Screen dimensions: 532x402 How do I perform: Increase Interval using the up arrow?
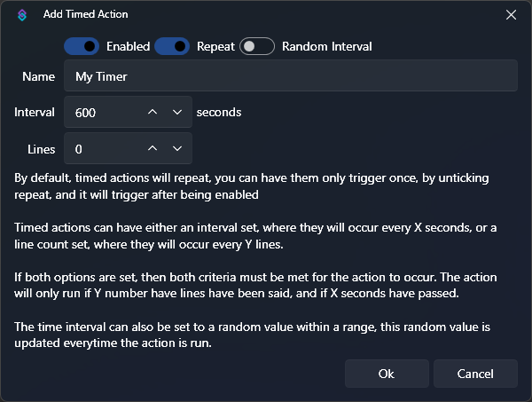tap(153, 113)
